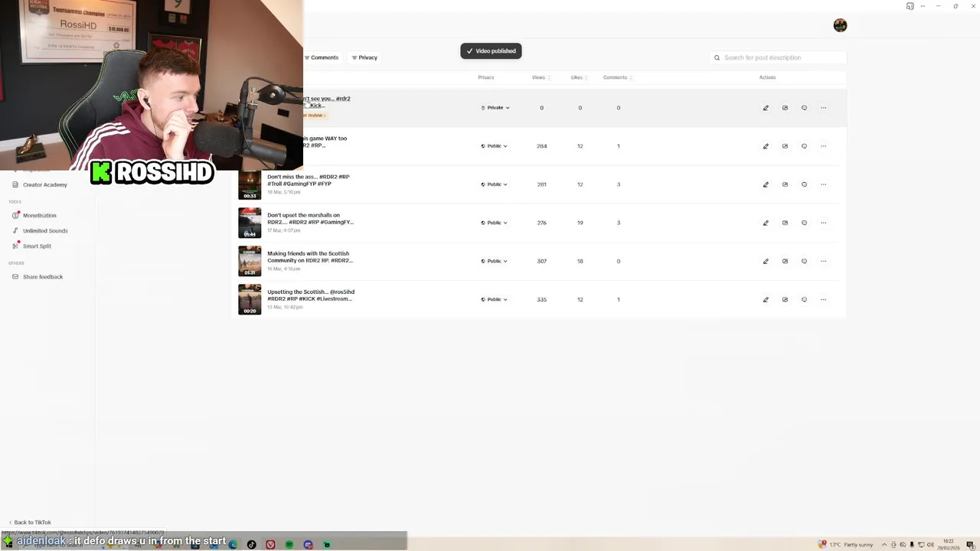Open the Privacy filter
This screenshot has height=551, width=980.
pyautogui.click(x=364, y=57)
